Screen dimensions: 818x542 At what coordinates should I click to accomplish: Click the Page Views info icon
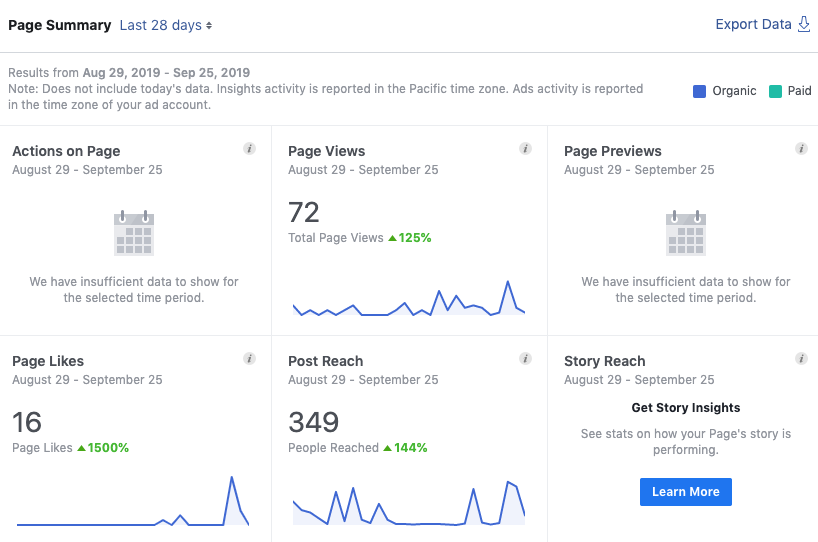[525, 149]
